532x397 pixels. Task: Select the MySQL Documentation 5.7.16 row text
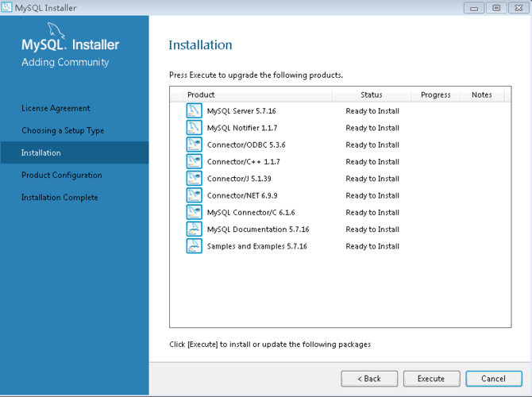click(x=258, y=229)
